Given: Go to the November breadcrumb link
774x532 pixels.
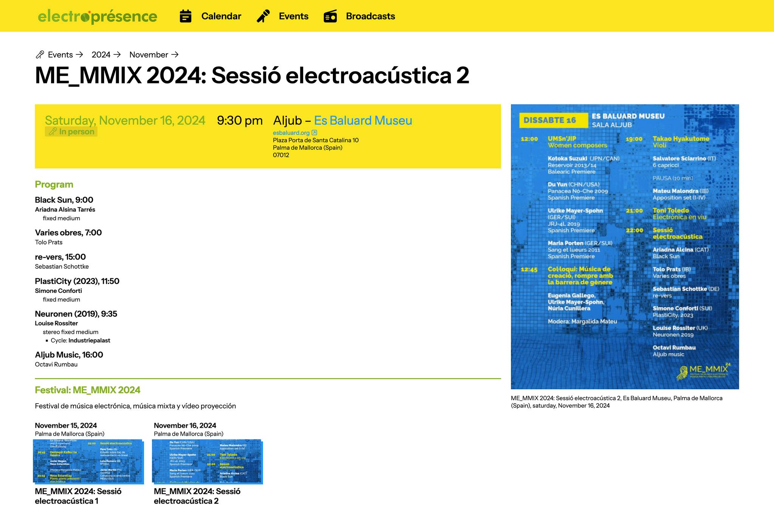Looking at the screenshot, I should pos(149,55).
